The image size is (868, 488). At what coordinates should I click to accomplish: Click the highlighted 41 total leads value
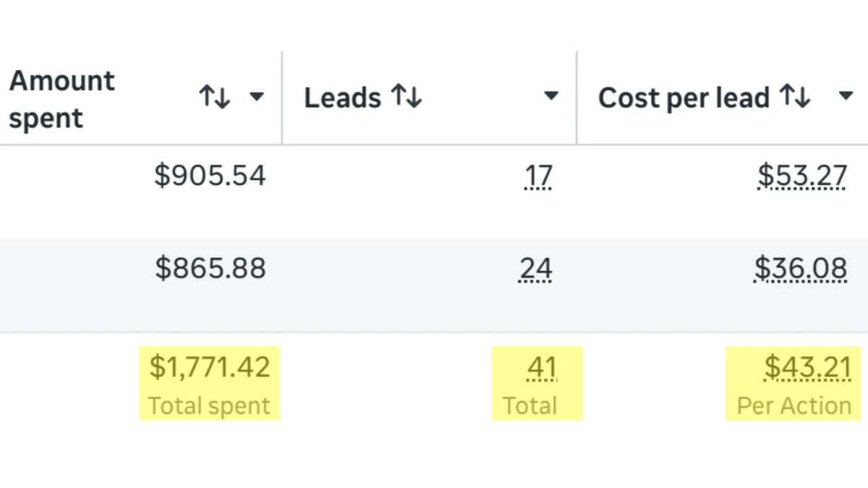[x=542, y=369]
